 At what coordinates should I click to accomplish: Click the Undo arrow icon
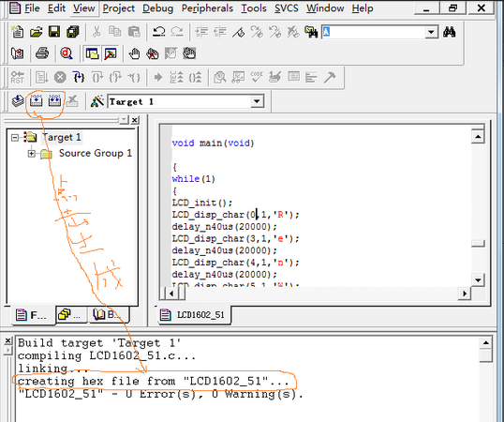[158, 32]
